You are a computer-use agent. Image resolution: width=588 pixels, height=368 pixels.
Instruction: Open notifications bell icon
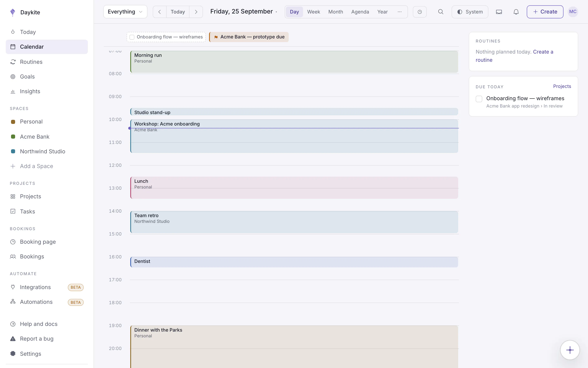(516, 12)
